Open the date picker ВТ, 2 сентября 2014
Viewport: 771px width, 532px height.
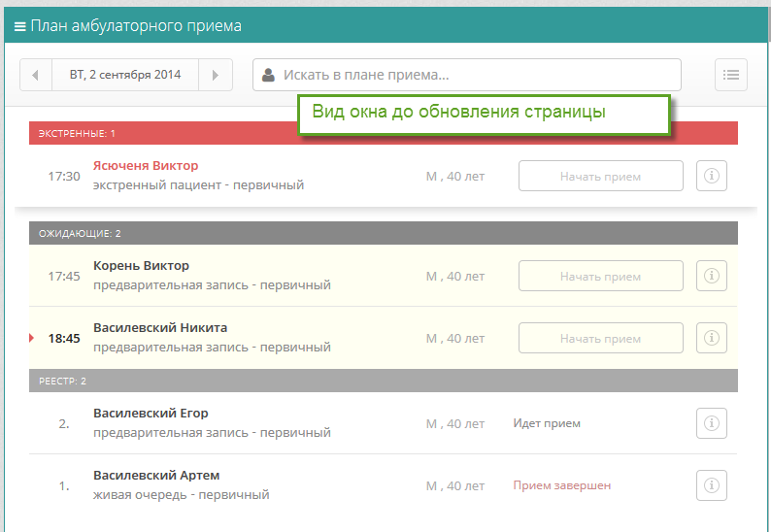(125, 75)
